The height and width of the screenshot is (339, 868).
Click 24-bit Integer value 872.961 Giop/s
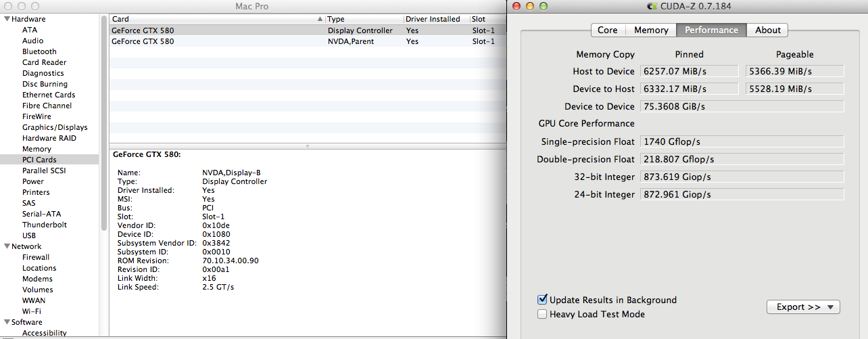click(742, 194)
